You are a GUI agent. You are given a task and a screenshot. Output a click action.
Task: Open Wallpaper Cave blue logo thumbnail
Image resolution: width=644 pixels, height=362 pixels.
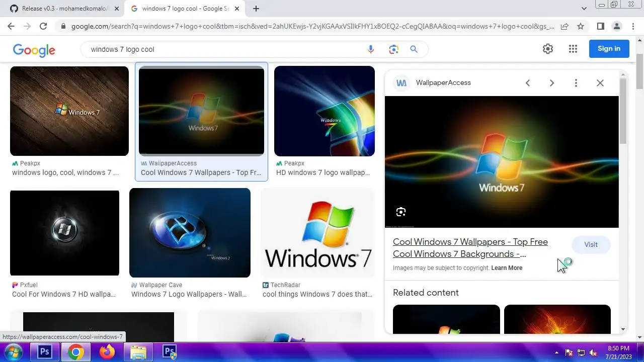[190, 233]
